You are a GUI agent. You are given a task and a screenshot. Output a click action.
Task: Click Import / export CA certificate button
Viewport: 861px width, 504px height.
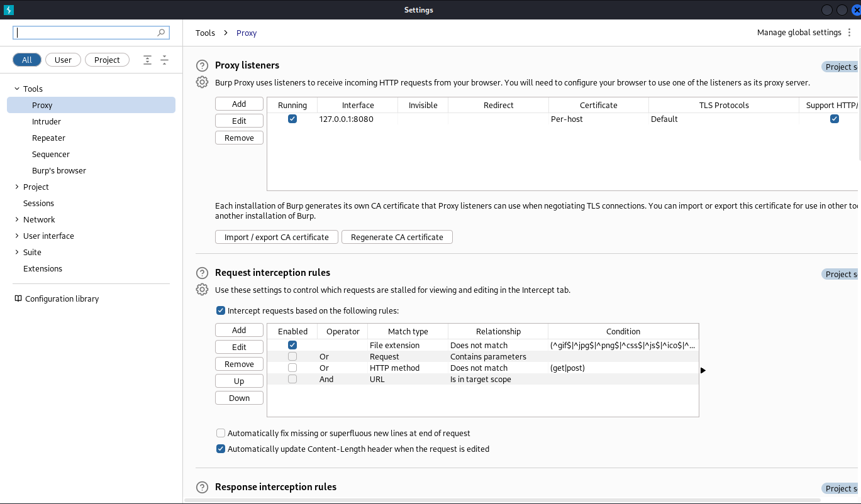pos(277,237)
